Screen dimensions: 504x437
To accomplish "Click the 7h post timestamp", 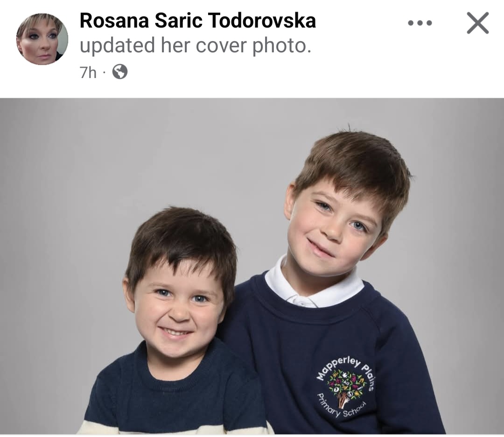I will pos(88,72).
